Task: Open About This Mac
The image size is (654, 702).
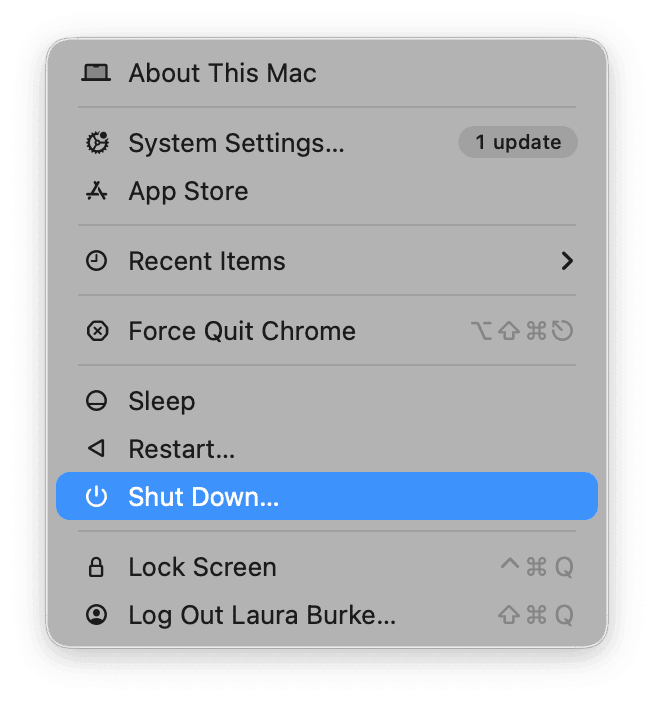Action: 222,73
